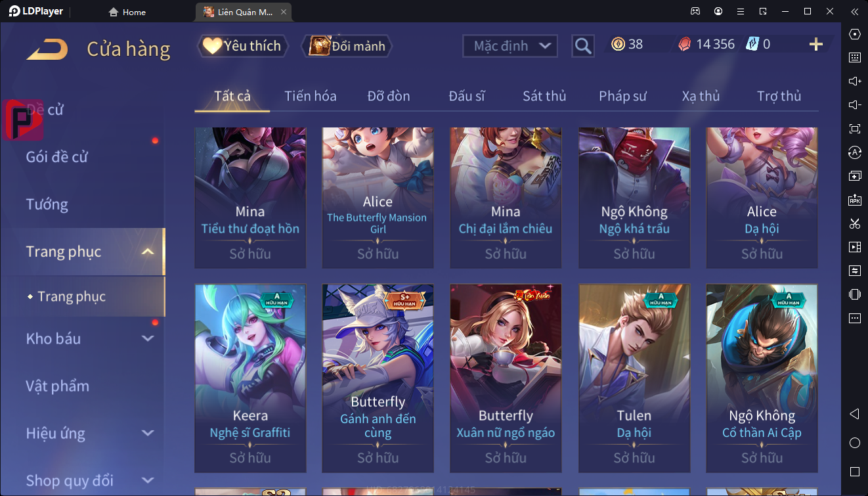Click the Yêu thích favorites button

pyautogui.click(x=243, y=45)
